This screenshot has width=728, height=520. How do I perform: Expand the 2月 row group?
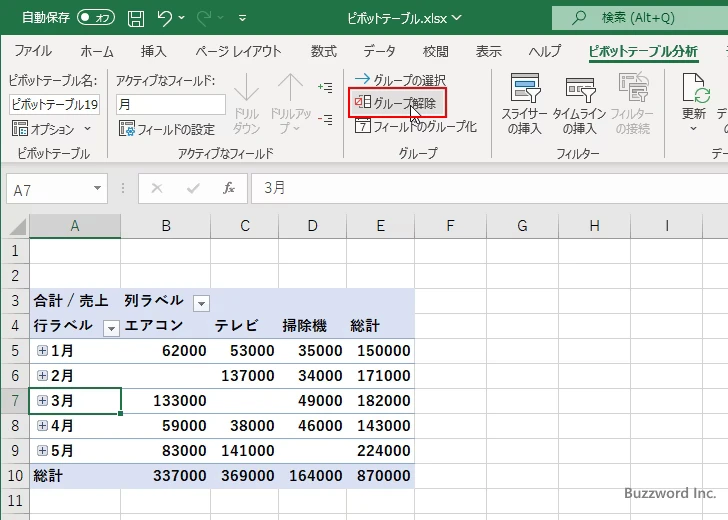[x=42, y=375]
